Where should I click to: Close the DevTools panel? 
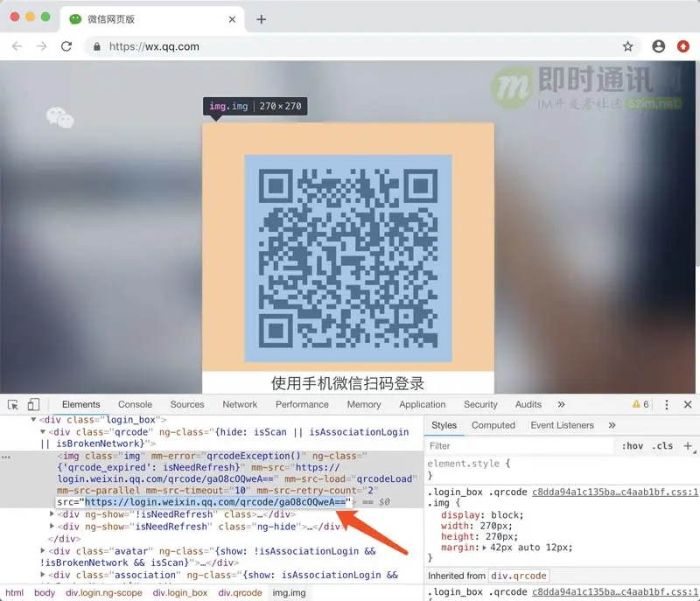pyautogui.click(x=688, y=404)
